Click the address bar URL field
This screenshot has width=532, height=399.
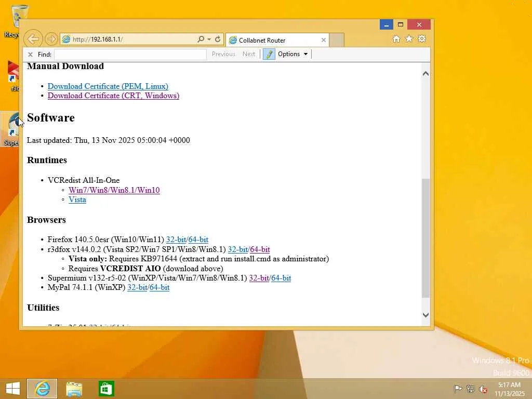coord(129,39)
